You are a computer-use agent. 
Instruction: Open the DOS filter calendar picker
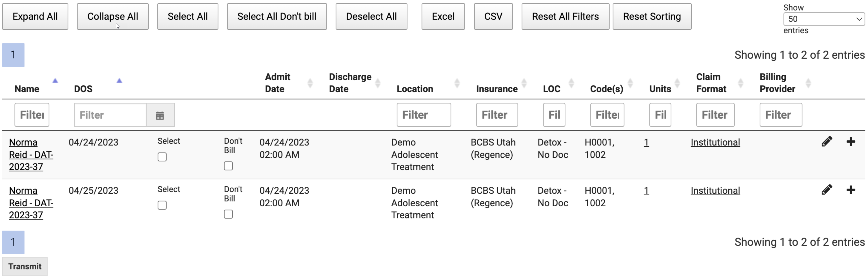click(160, 115)
